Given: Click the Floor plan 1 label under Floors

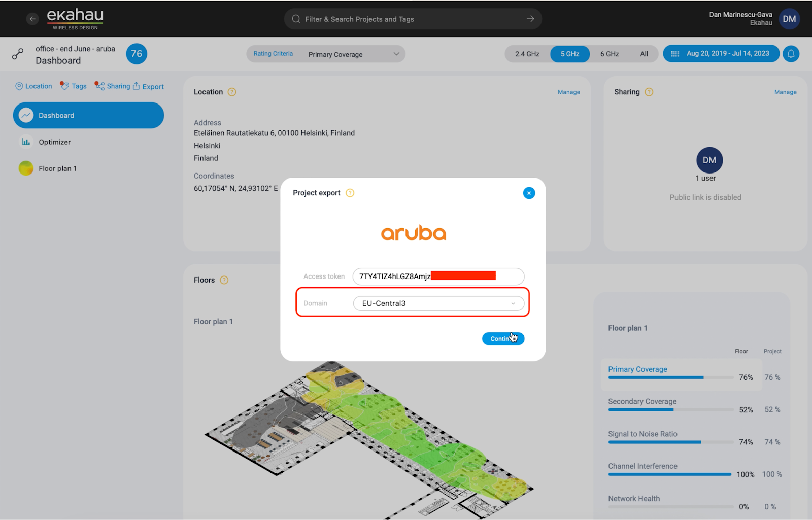Looking at the screenshot, I should tap(213, 322).
